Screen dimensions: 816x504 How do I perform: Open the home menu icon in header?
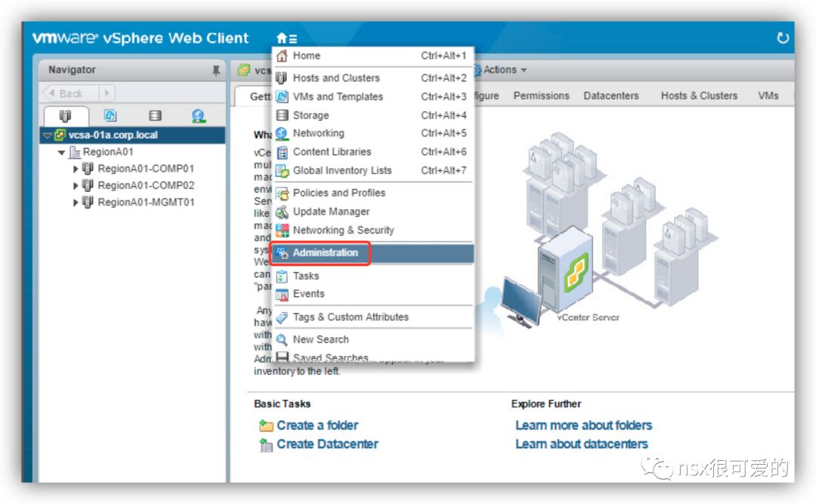tap(286, 38)
